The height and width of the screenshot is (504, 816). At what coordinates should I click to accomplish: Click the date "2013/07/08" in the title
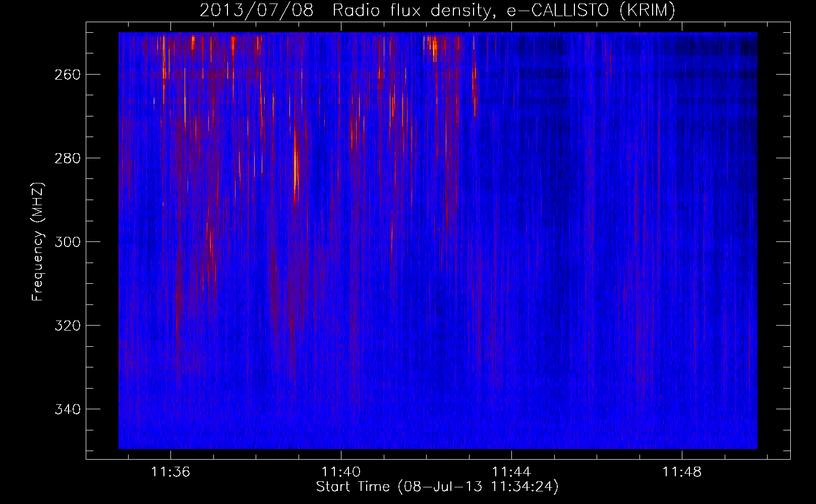point(256,11)
